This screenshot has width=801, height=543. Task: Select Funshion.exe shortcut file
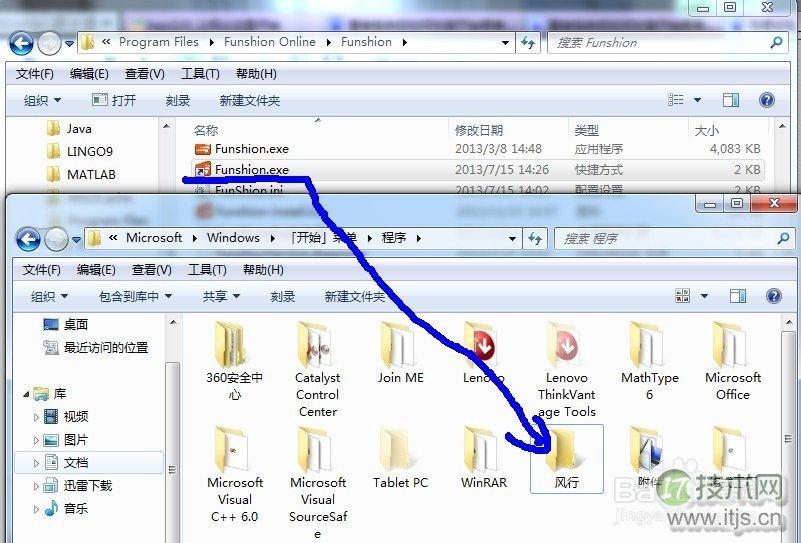478,170
